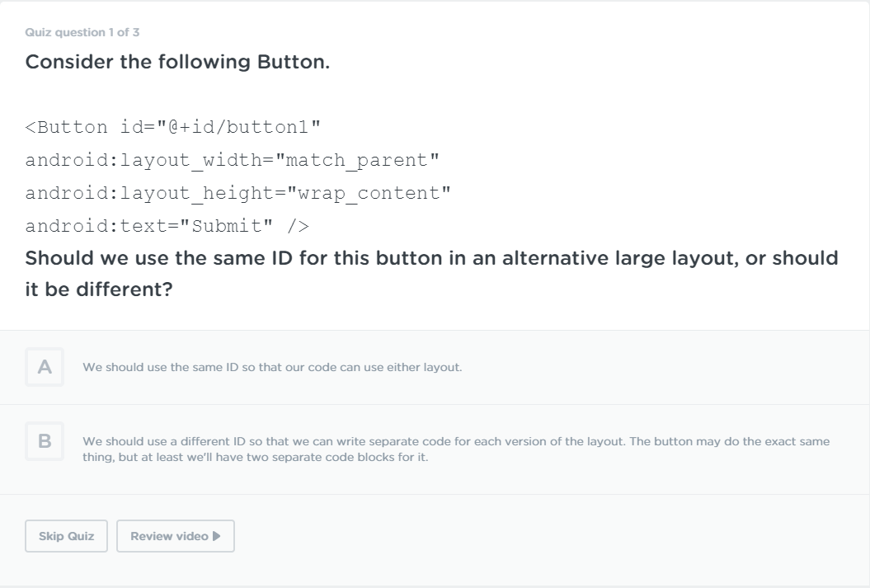Screen dimensions: 870x588
Task: Click the 'Quiz question 1 of 3' label
Action: point(82,32)
